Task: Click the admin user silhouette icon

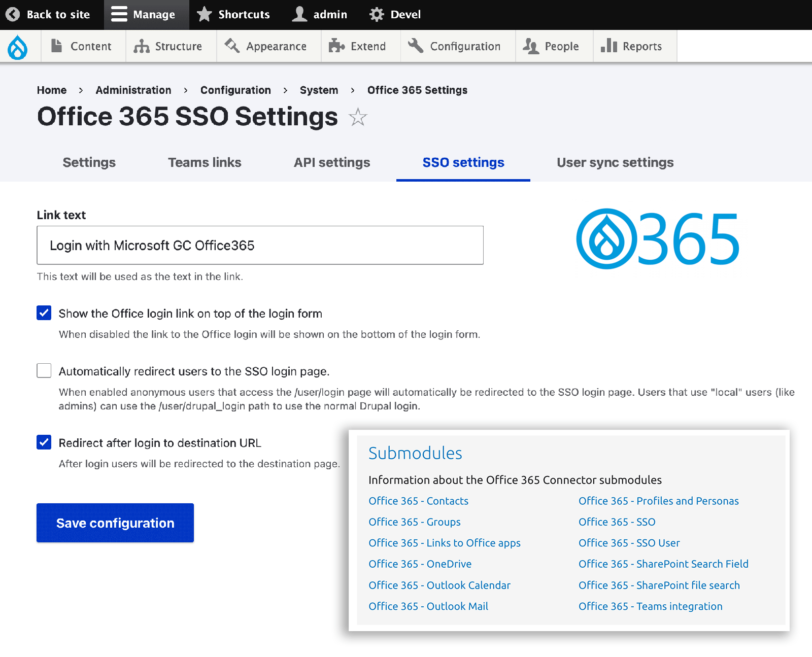Action: tap(300, 14)
